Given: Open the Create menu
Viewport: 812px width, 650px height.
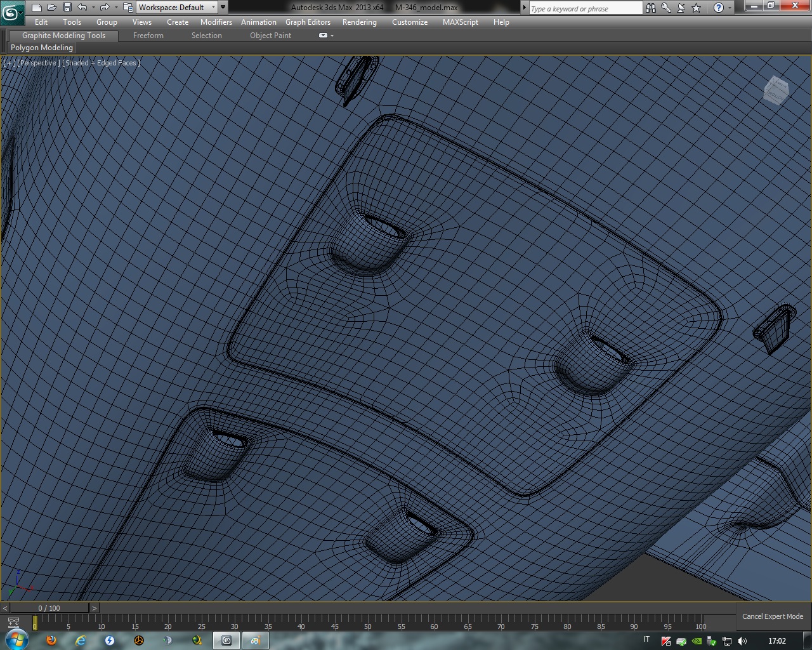Looking at the screenshot, I should [178, 22].
